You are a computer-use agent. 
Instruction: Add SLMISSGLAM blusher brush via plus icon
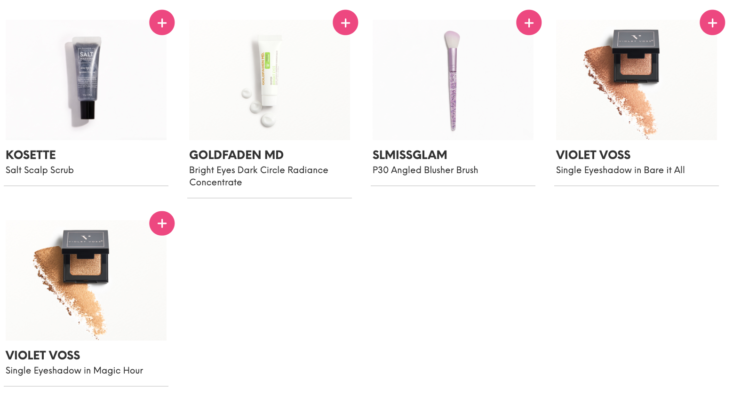(x=529, y=22)
